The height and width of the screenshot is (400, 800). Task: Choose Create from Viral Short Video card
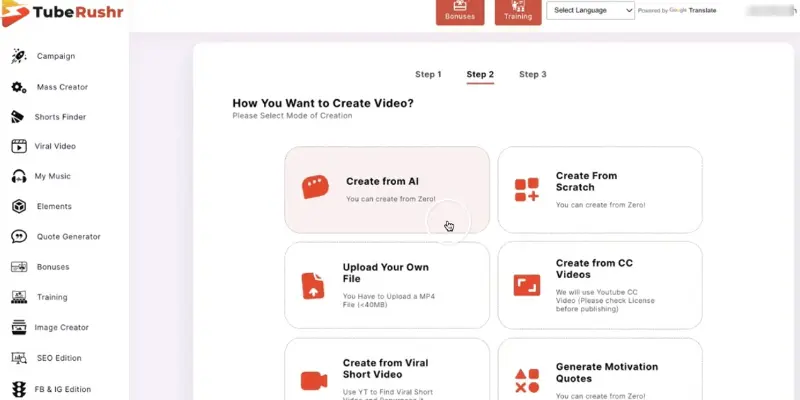(387, 369)
